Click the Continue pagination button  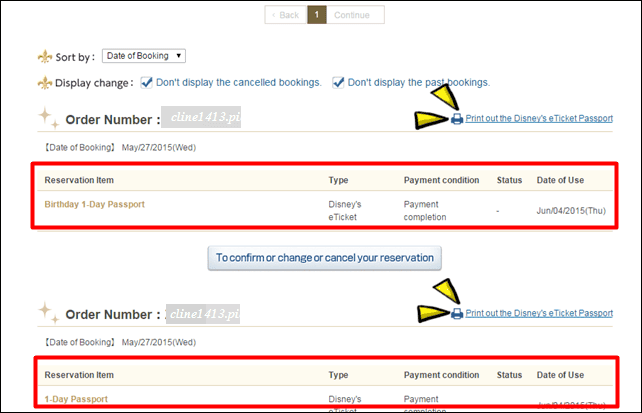[355, 15]
